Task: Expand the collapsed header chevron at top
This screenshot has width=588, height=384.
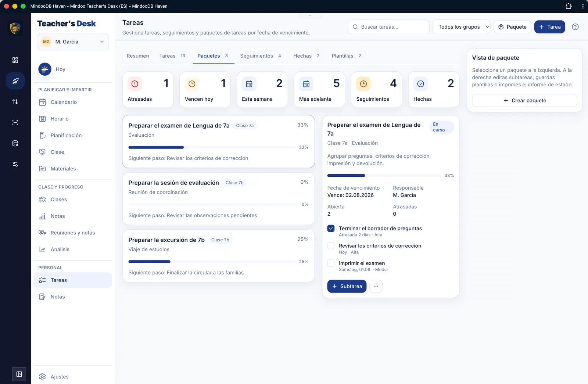Action: click(x=310, y=15)
